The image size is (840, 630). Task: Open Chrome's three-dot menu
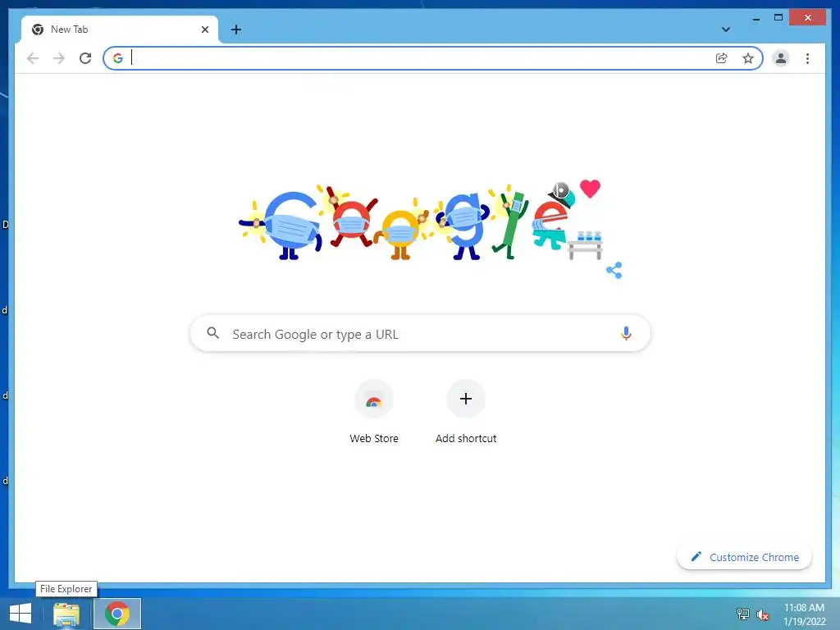tap(807, 58)
